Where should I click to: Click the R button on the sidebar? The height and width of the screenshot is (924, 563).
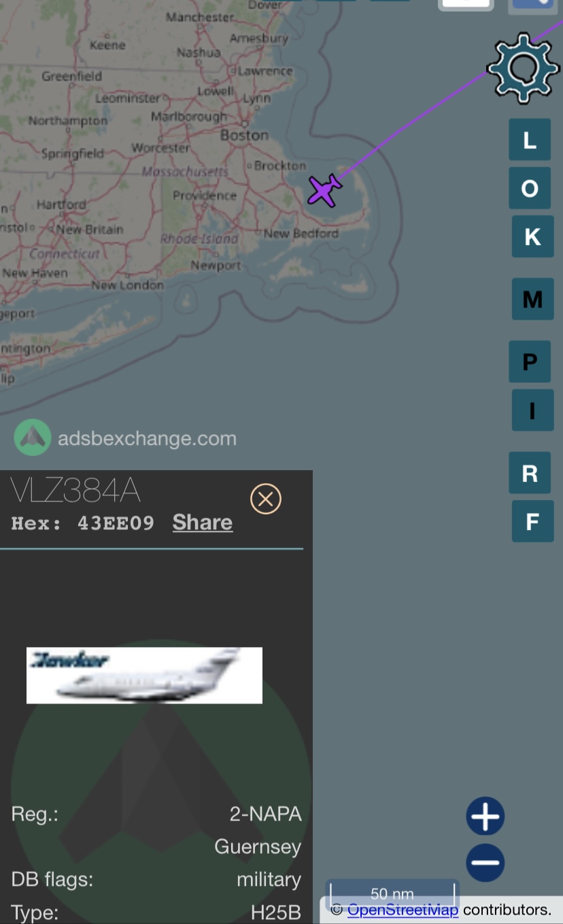coord(530,472)
